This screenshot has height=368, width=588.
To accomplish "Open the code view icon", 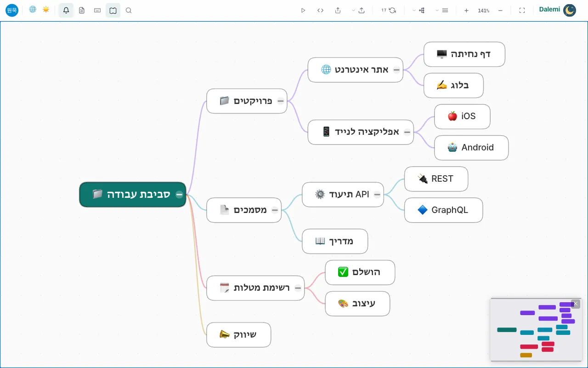I will coord(321,10).
